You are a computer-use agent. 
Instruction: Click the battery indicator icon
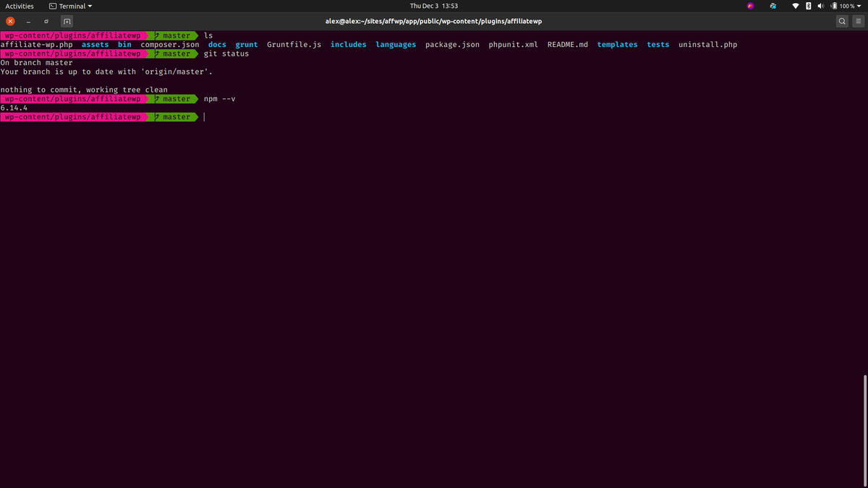pyautogui.click(x=834, y=6)
